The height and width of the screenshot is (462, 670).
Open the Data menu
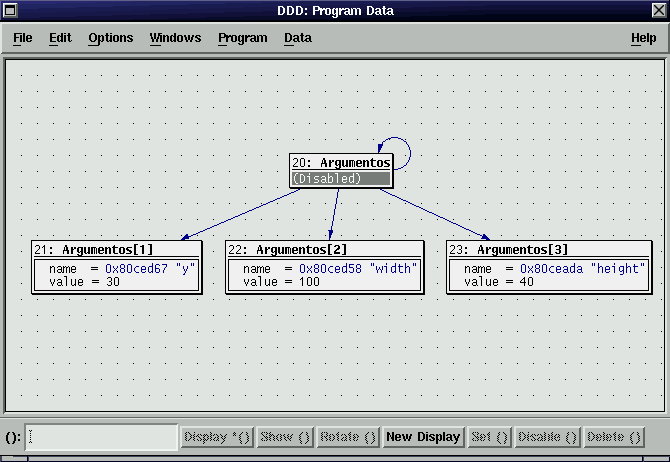297,38
